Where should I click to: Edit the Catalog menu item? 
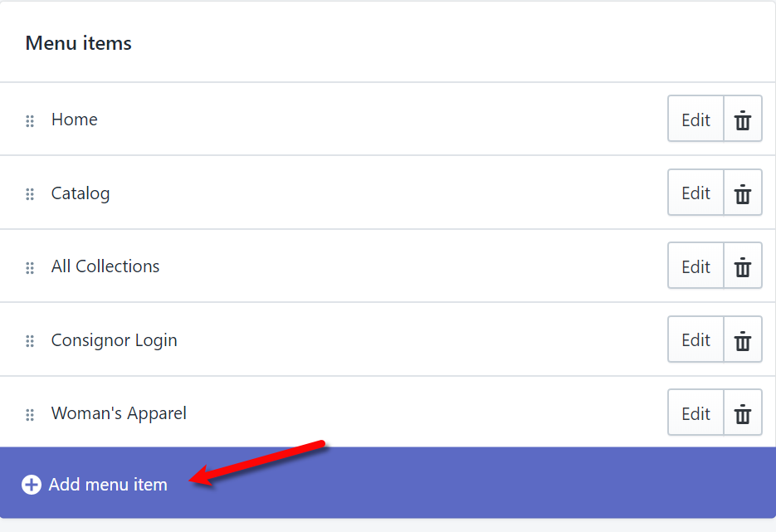[695, 193]
